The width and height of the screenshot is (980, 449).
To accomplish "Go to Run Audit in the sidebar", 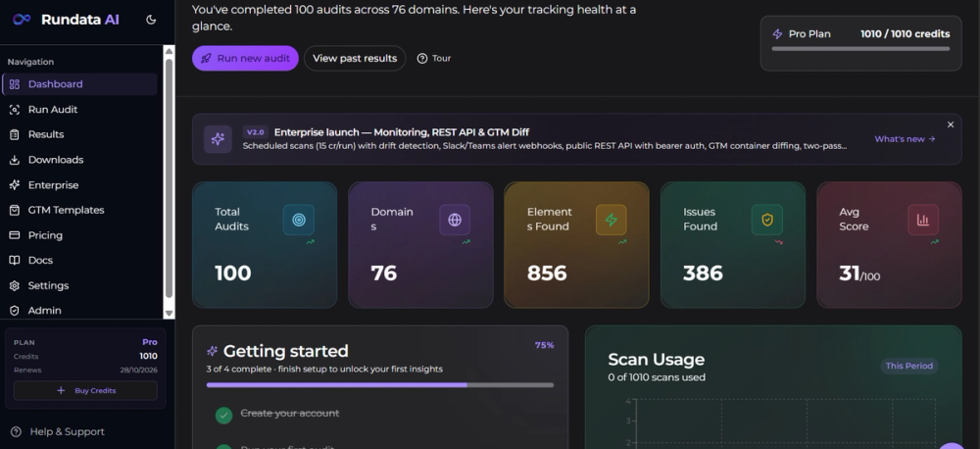I will pos(79,110).
